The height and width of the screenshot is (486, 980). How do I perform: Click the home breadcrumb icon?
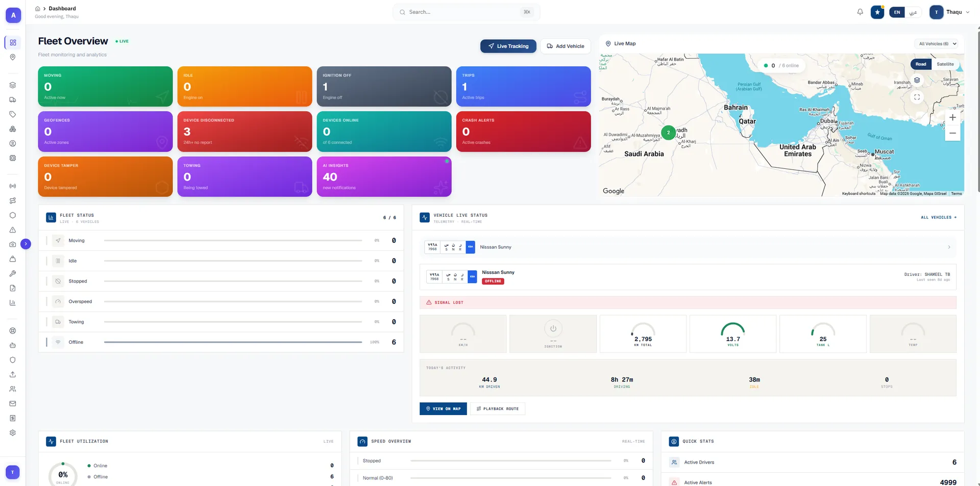coord(37,9)
